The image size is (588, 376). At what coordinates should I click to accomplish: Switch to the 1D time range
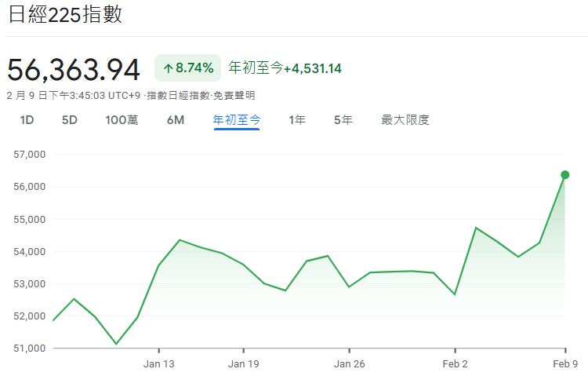27,120
